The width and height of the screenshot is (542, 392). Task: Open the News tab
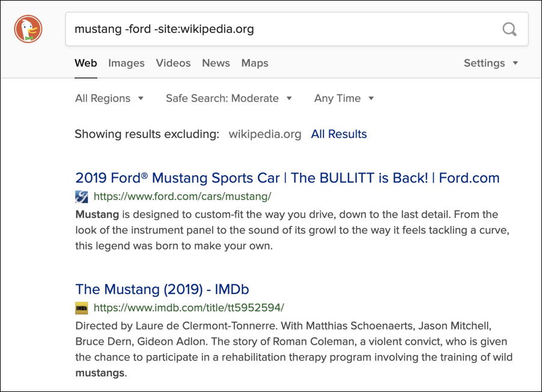coord(216,63)
